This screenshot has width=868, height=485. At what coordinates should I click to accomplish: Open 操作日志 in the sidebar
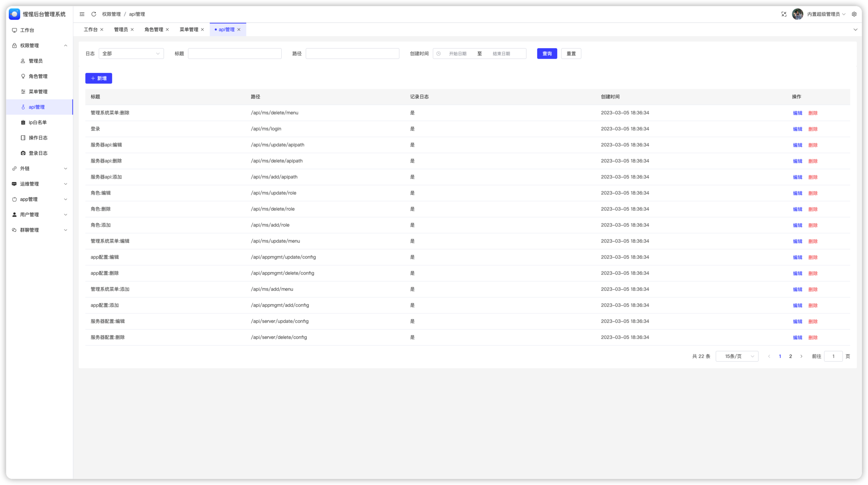point(38,138)
